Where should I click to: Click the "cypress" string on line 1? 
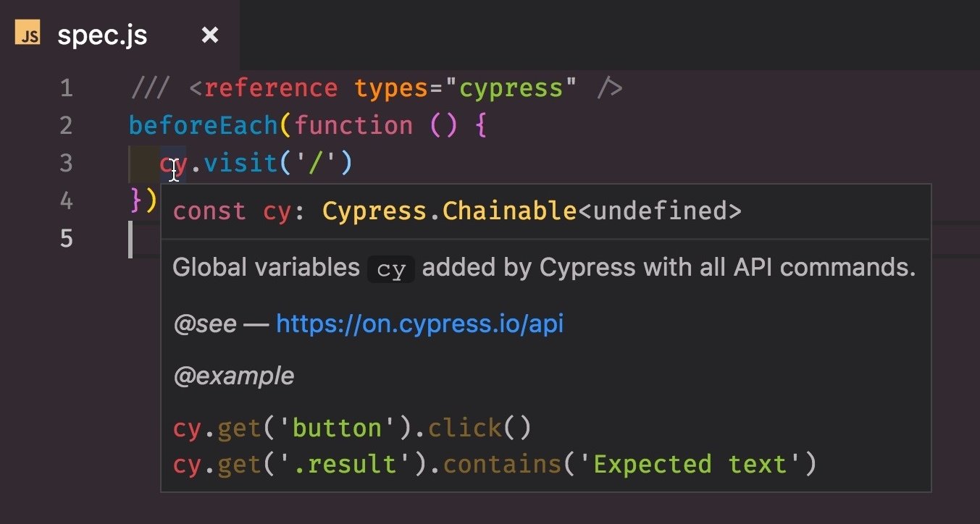[x=512, y=89]
